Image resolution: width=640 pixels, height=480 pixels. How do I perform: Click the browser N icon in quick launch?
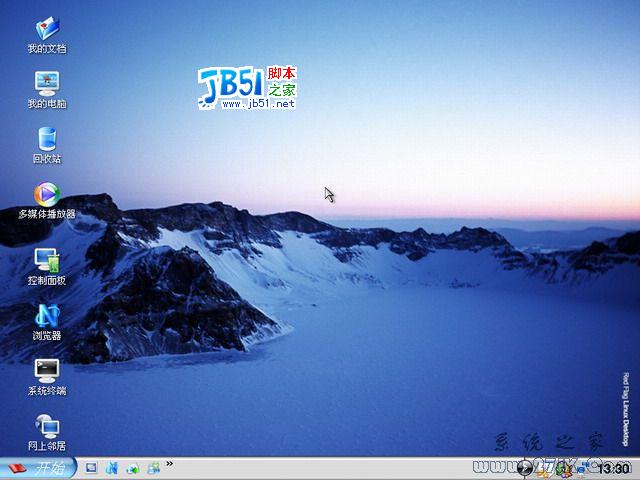click(111, 468)
